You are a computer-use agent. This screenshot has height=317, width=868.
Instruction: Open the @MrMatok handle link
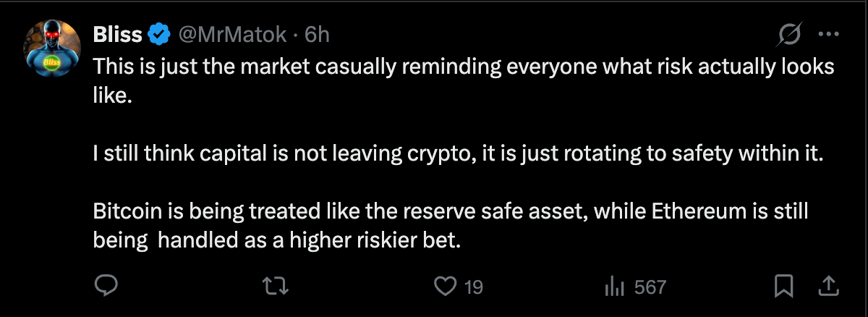click(233, 33)
